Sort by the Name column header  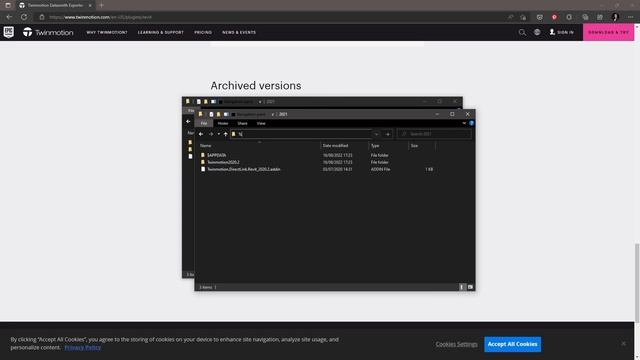click(x=206, y=146)
